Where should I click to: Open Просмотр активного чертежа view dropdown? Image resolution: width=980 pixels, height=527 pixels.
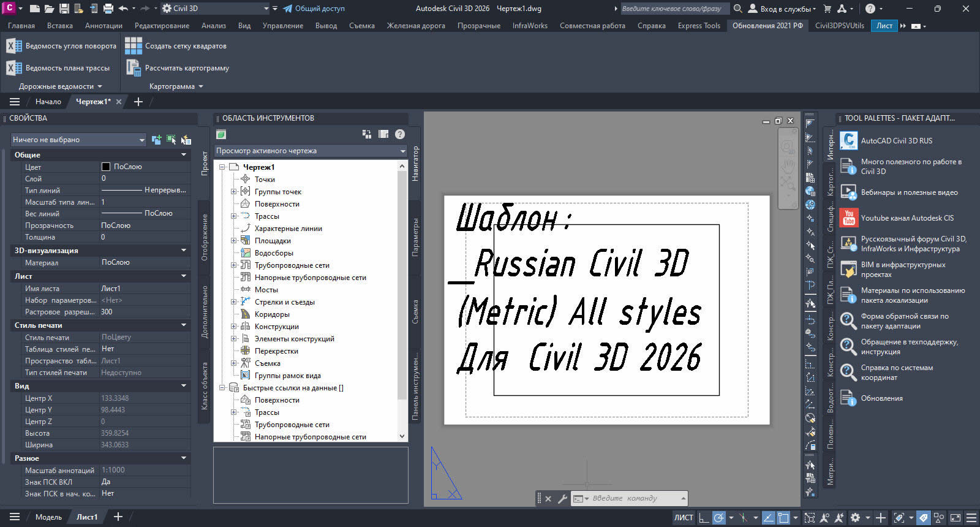[311, 151]
